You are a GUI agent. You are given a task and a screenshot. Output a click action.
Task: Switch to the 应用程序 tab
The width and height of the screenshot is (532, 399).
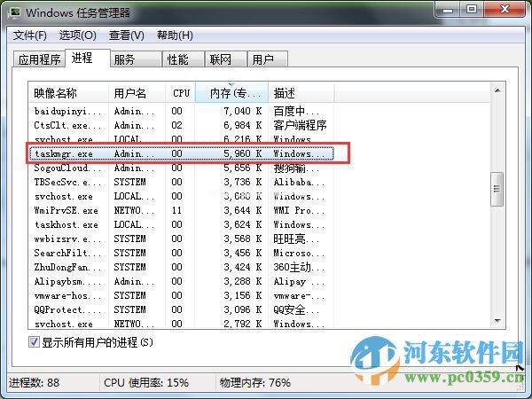coord(39,59)
